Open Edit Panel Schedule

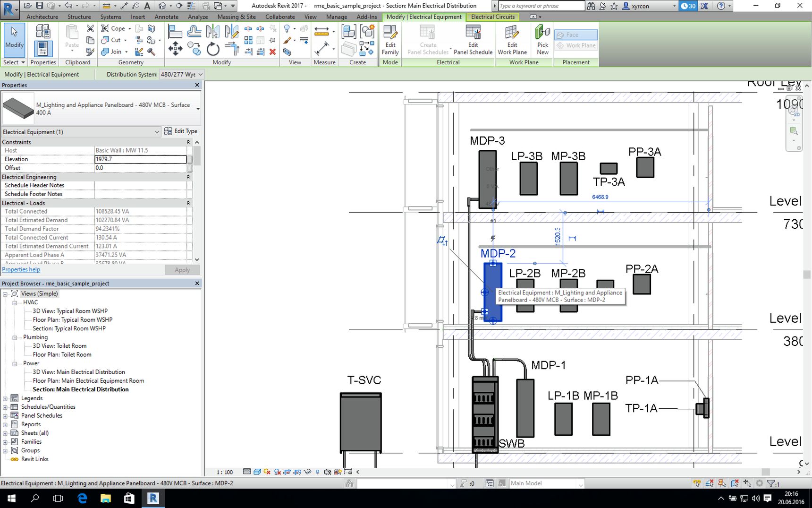click(x=473, y=40)
